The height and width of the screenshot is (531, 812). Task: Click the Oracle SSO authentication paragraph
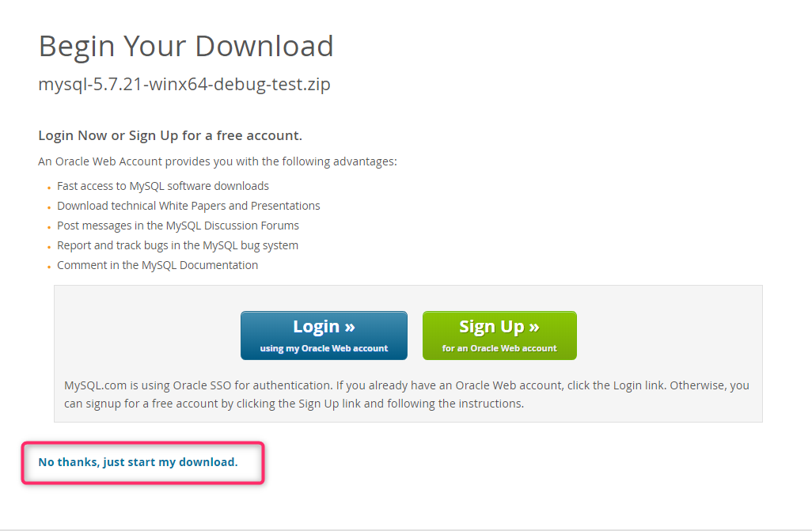click(407, 394)
